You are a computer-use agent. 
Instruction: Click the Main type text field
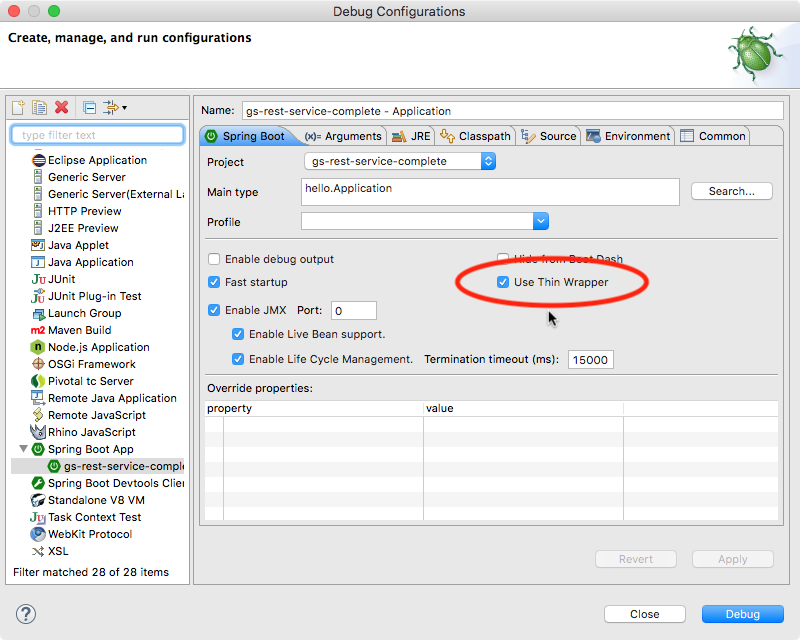pos(490,192)
